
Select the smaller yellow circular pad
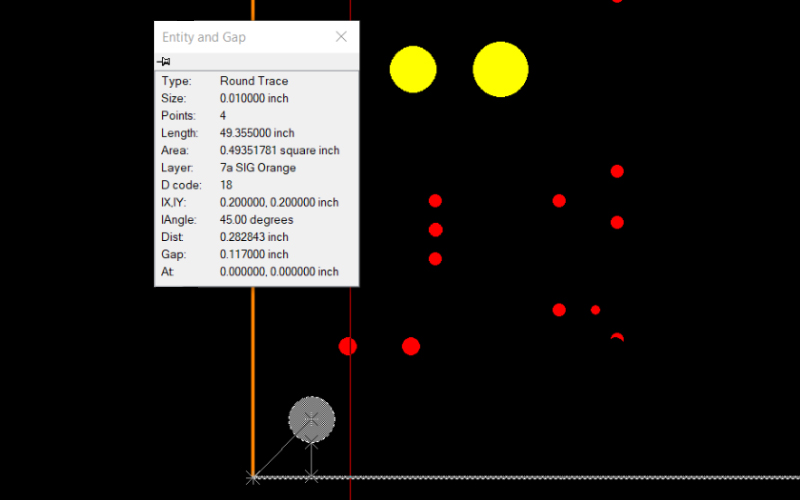tap(413, 69)
